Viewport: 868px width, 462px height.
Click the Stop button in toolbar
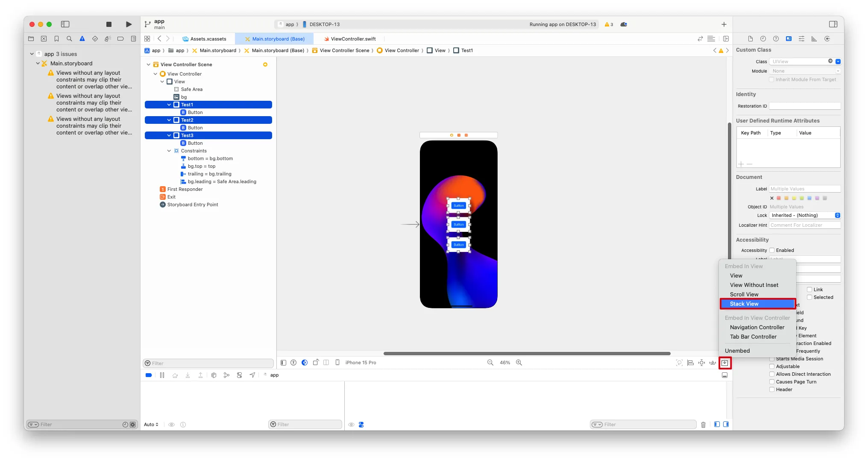coord(109,24)
